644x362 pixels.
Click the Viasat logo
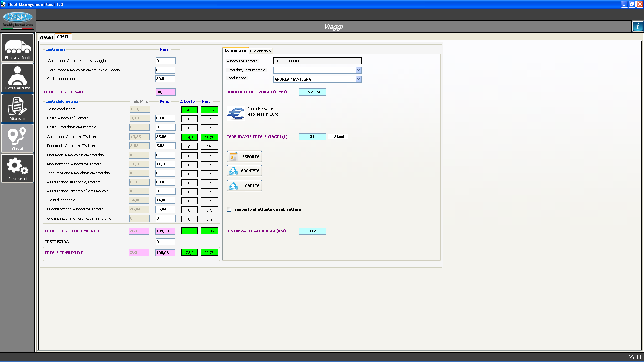tap(17, 20)
